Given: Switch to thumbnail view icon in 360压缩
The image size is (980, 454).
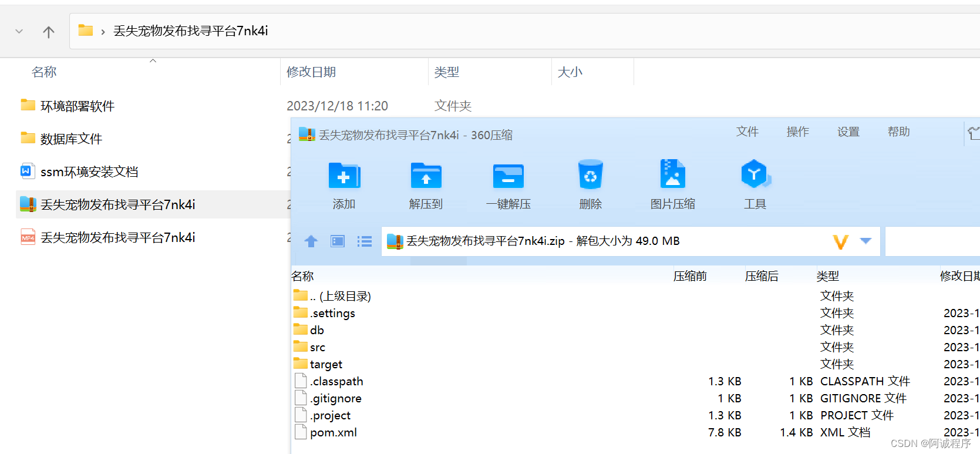Looking at the screenshot, I should pos(338,241).
